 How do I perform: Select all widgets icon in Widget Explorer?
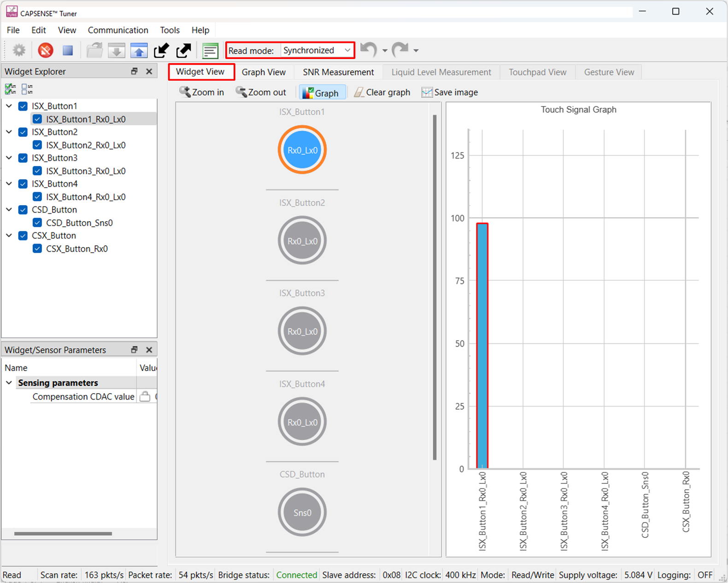[x=10, y=88]
